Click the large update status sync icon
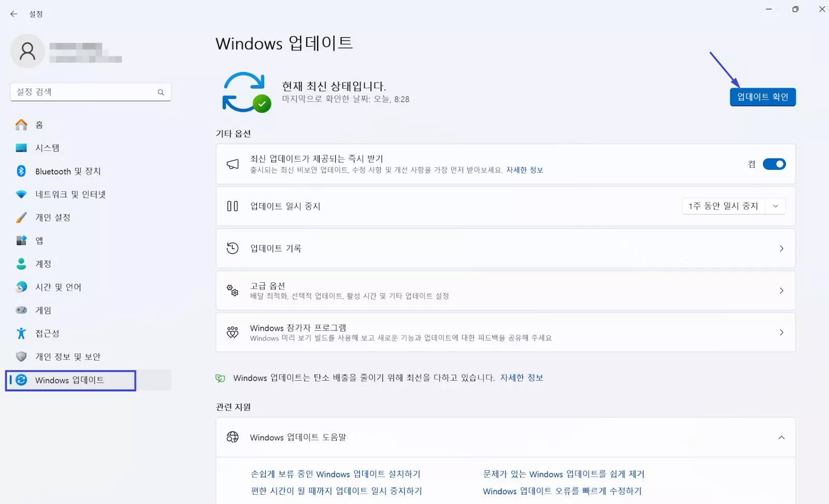This screenshot has width=829, height=504. (246, 92)
